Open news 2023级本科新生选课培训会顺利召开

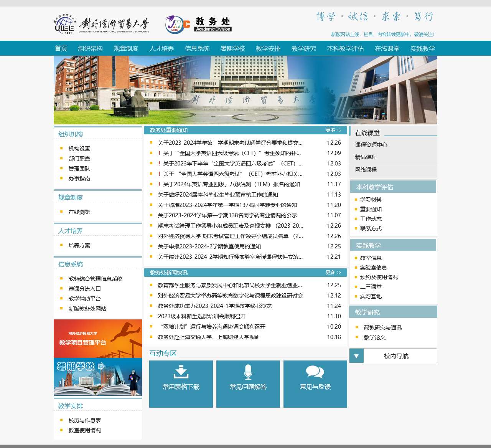[202, 316]
